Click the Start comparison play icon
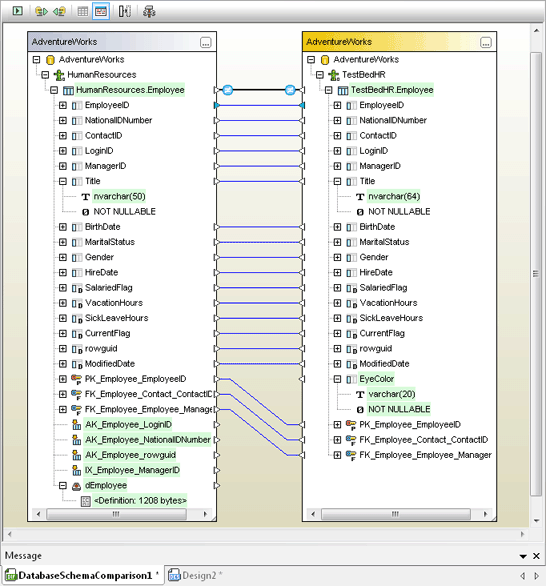The height and width of the screenshot is (586, 546). (x=18, y=11)
